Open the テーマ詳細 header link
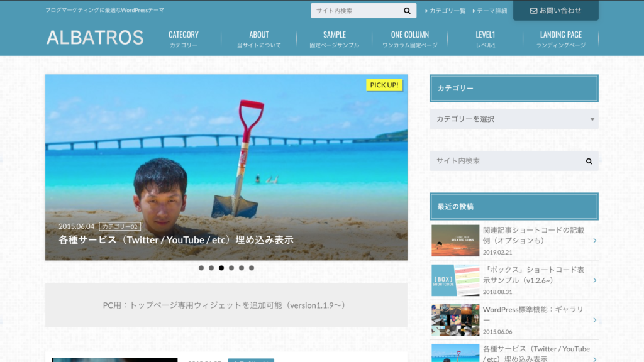This screenshot has height=362, width=644. (x=490, y=11)
